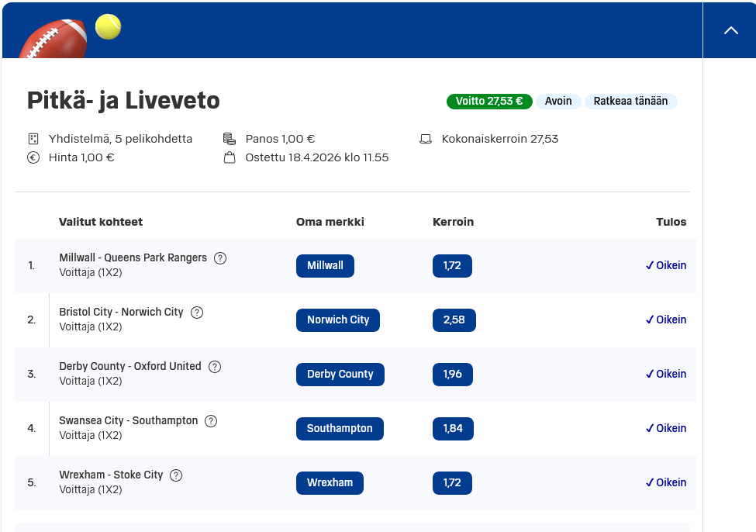Click the shopping bag icon beside Ostettu

tap(230, 157)
